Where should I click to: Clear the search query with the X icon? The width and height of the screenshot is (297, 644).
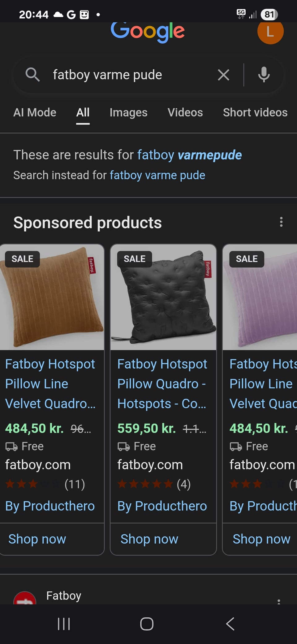223,75
